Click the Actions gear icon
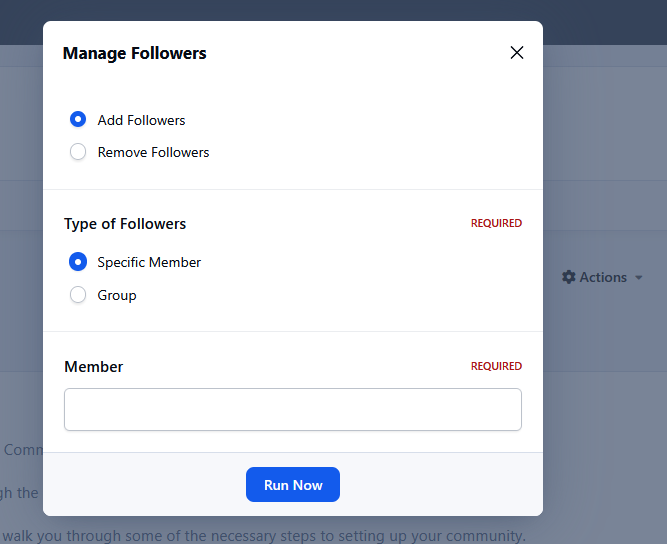Viewport: 667px width, 544px height. [569, 277]
